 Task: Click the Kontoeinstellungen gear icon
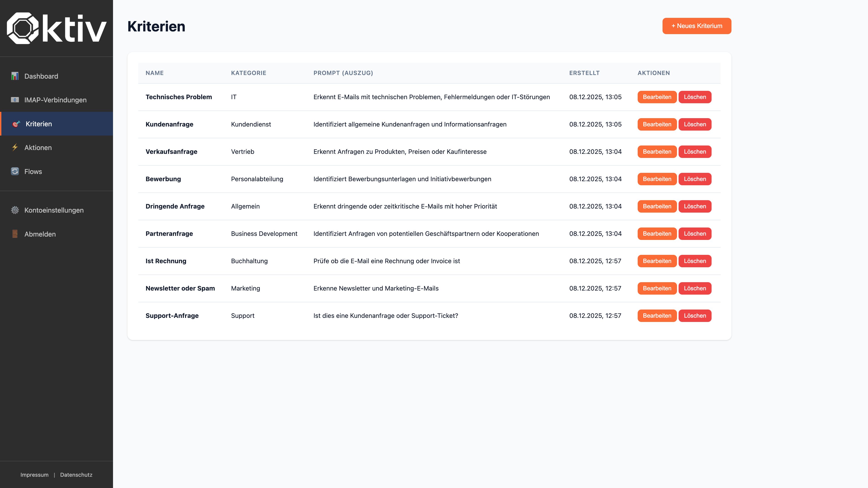pyautogui.click(x=15, y=210)
